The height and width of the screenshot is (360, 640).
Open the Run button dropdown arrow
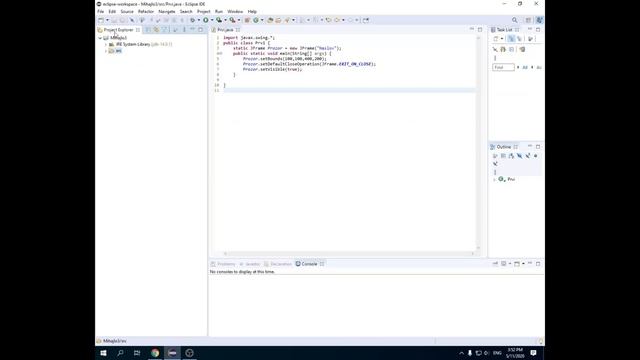click(x=211, y=20)
